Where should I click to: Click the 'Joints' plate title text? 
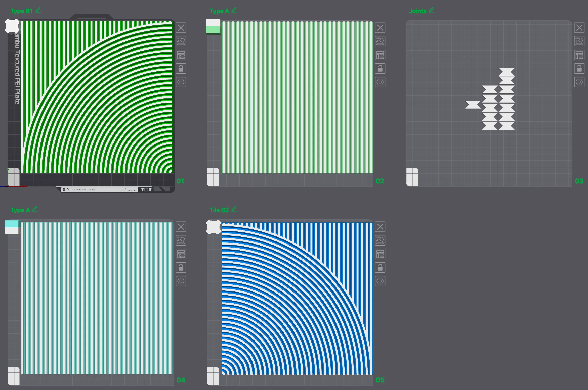point(417,11)
